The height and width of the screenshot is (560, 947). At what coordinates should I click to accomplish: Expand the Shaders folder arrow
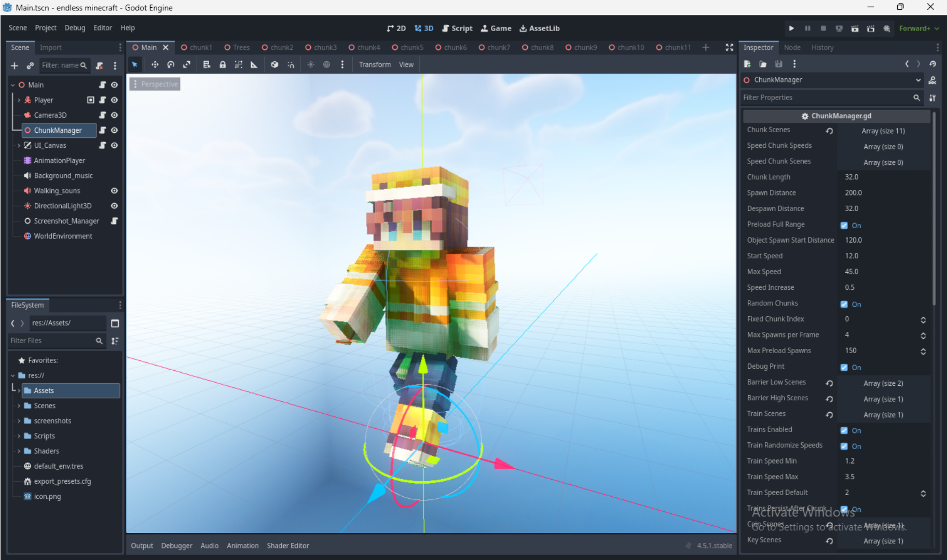click(x=19, y=451)
